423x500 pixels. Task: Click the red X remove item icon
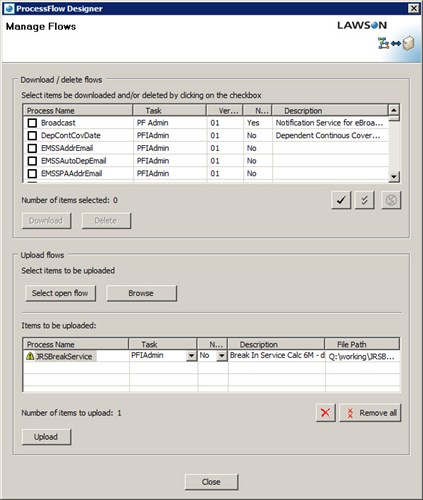coord(326,413)
